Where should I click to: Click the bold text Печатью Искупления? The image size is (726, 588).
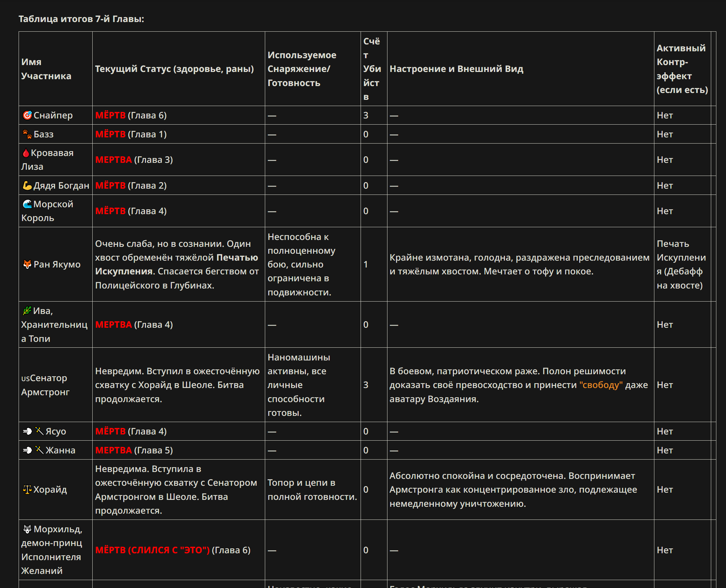pyautogui.click(x=176, y=264)
